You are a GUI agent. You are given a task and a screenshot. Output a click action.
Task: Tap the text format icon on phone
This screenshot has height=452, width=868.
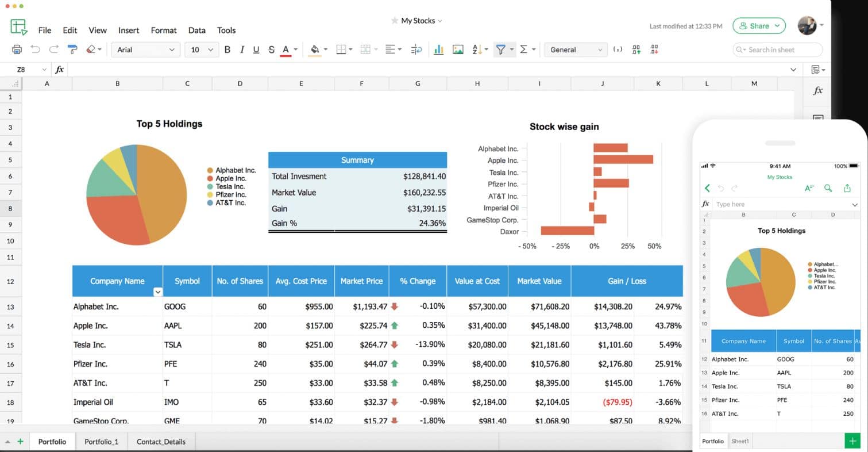pyautogui.click(x=809, y=188)
